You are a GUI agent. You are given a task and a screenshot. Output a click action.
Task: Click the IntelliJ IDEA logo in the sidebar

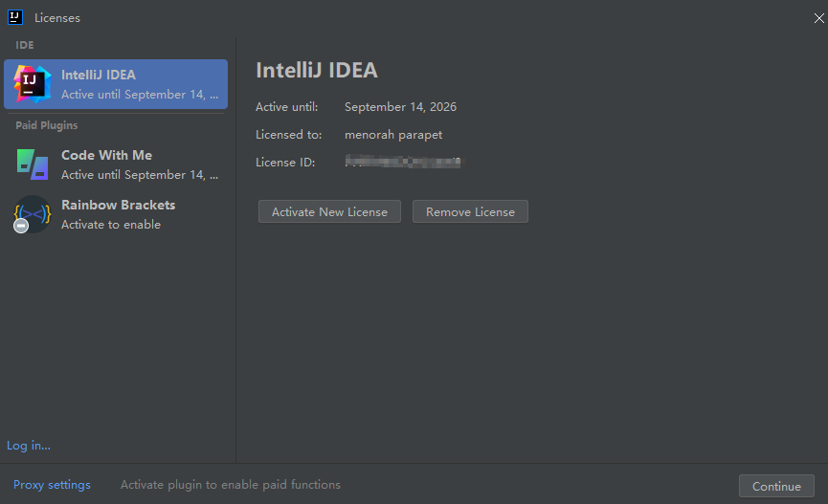tap(33, 84)
